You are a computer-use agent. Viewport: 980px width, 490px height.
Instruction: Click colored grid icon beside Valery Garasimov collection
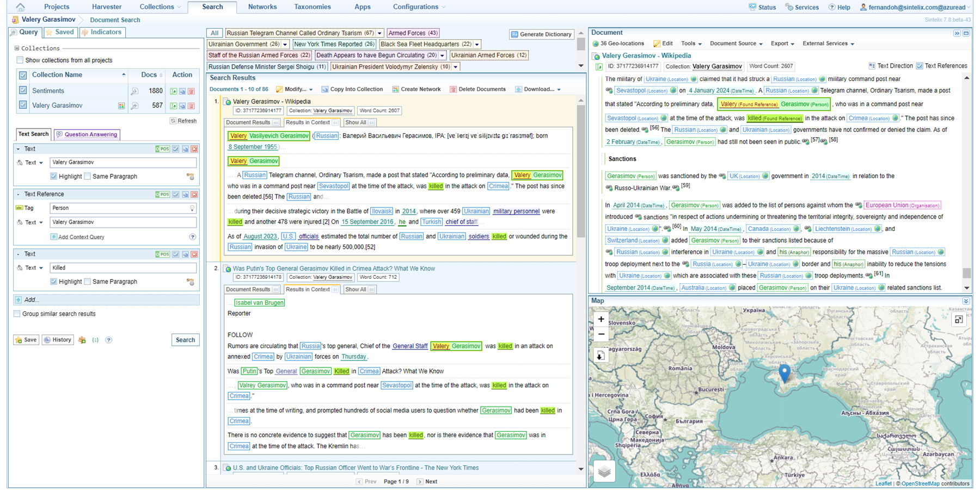click(121, 106)
